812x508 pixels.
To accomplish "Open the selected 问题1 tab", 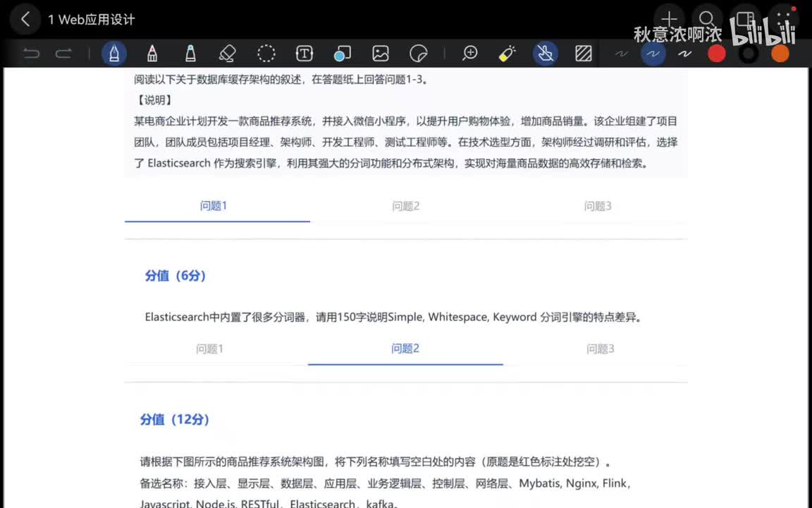I will (x=214, y=206).
